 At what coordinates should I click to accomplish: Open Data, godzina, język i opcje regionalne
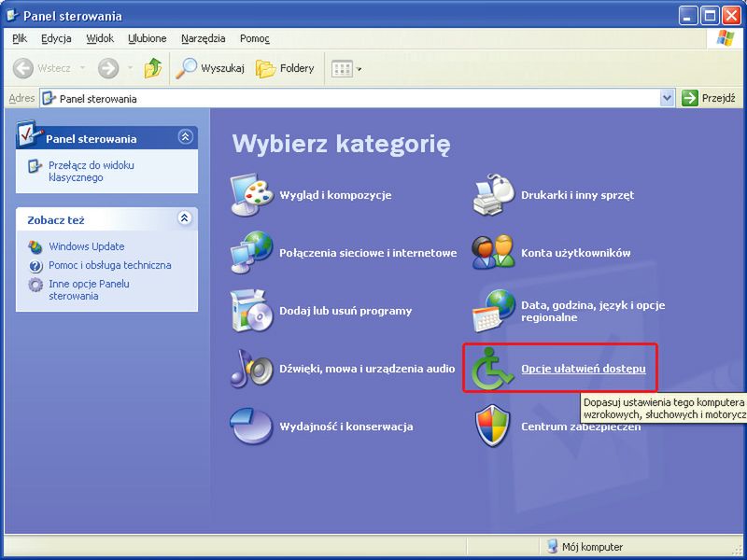pyautogui.click(x=593, y=311)
